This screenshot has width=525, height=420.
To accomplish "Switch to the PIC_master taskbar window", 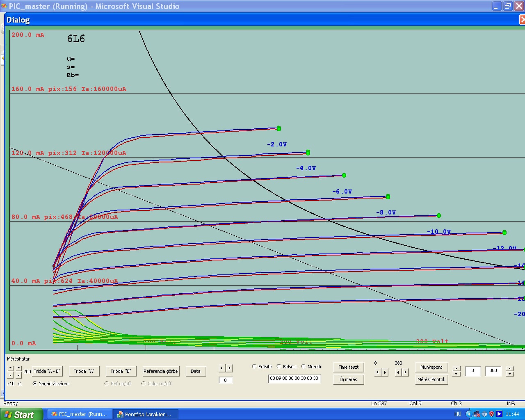I will coord(80,414).
